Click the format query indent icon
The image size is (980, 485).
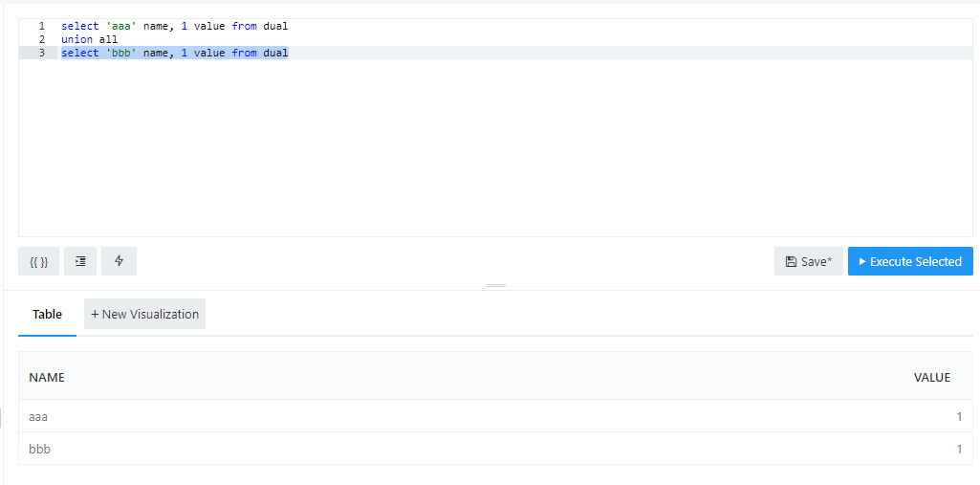[x=80, y=261]
